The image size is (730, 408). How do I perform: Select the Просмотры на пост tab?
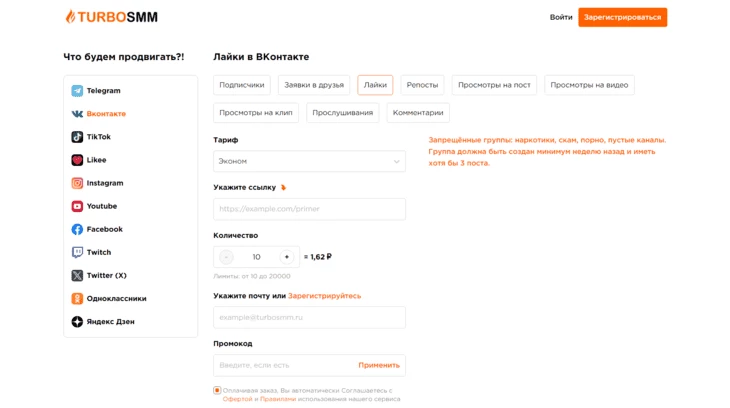pyautogui.click(x=494, y=85)
